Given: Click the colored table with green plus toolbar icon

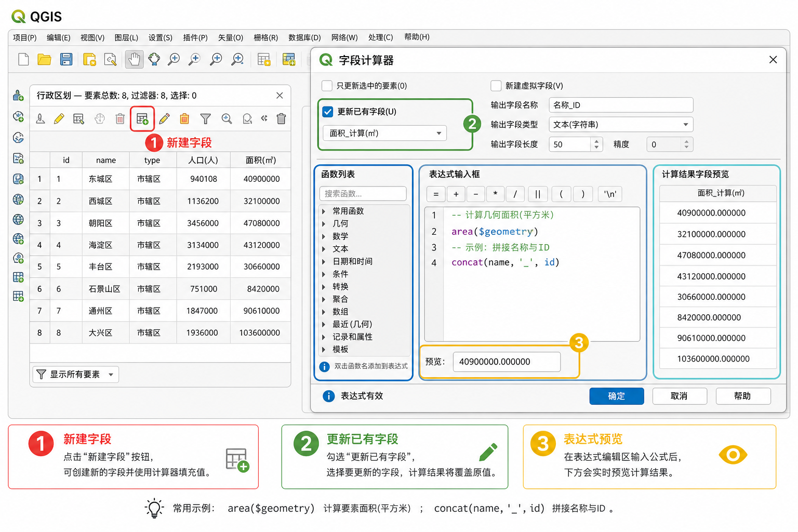Looking at the screenshot, I should point(289,60).
